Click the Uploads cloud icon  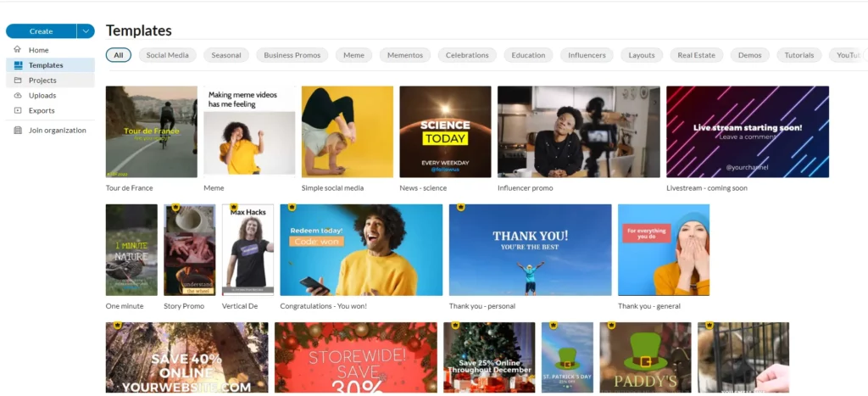[18, 95]
